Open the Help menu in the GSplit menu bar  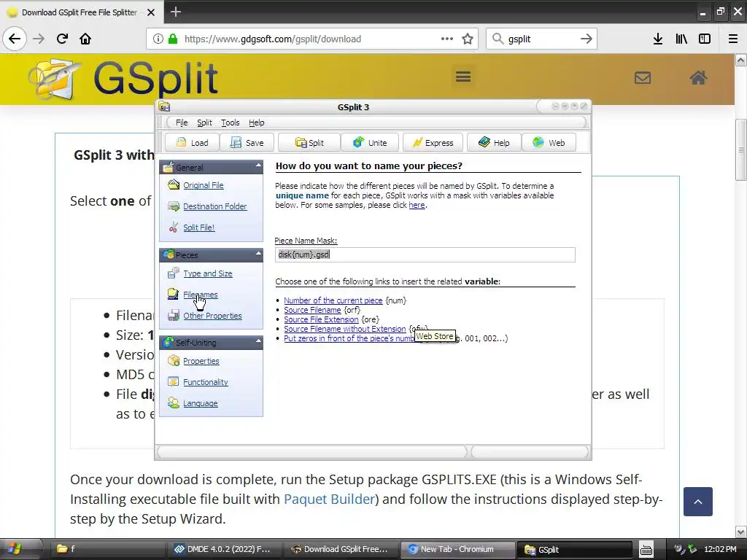[x=256, y=122]
